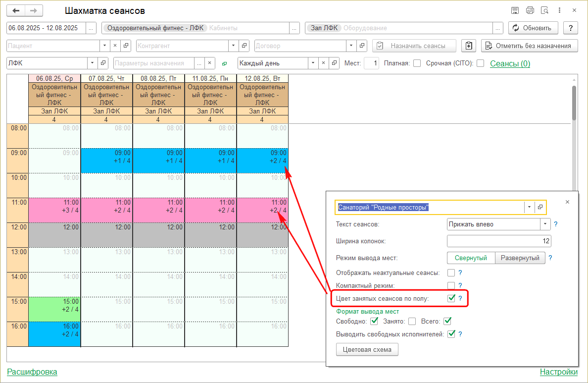Image resolution: width=588 pixels, height=383 pixels.
Task: Show help for Режим вывода мест
Action: tap(550, 258)
